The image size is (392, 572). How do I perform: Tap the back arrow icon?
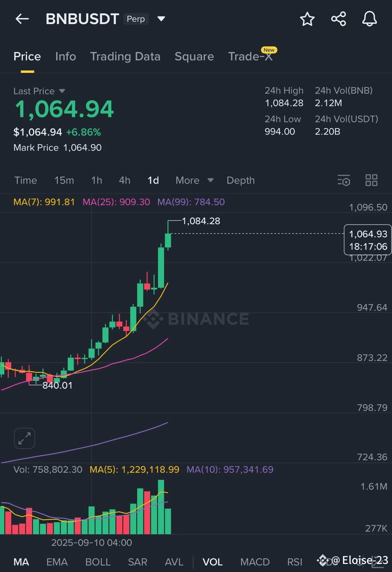point(22,19)
